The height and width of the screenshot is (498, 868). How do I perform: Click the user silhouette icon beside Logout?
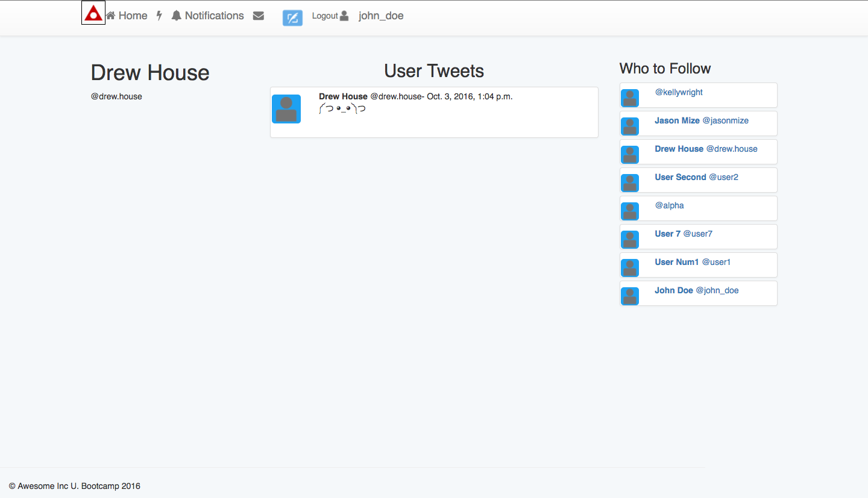344,16
